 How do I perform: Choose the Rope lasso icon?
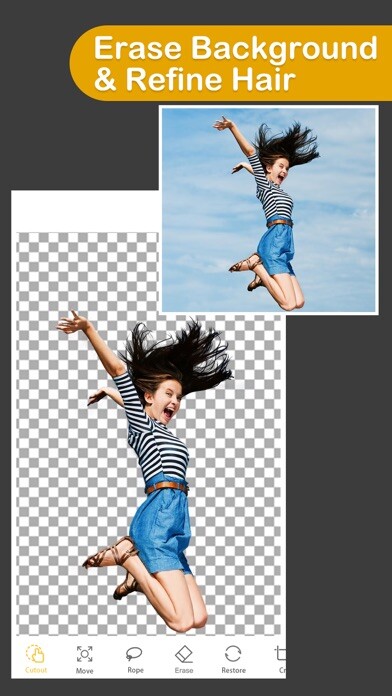coord(134,653)
